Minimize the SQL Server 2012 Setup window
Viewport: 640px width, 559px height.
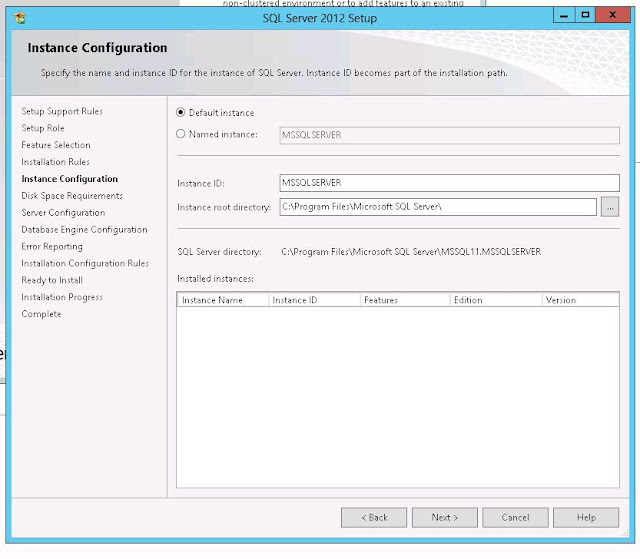tap(564, 16)
